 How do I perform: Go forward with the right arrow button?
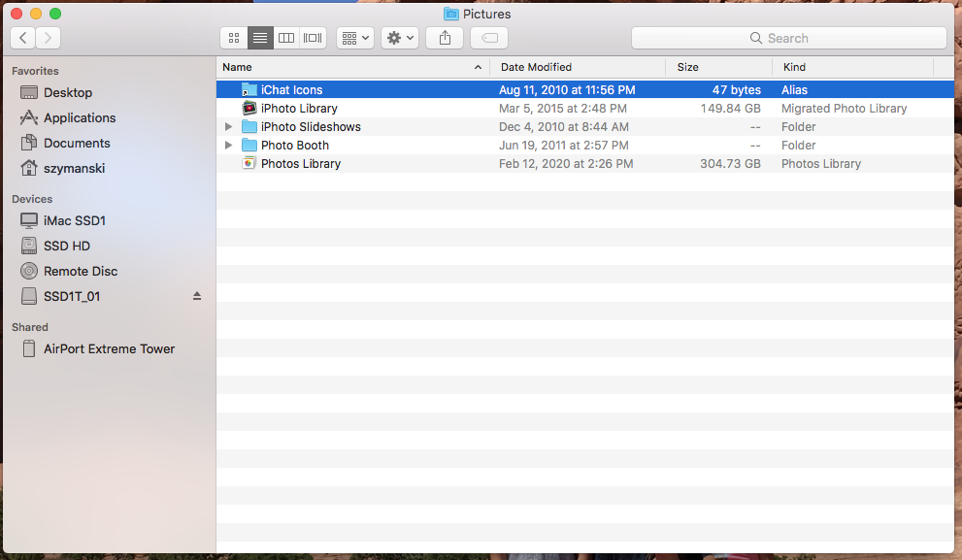click(x=48, y=38)
